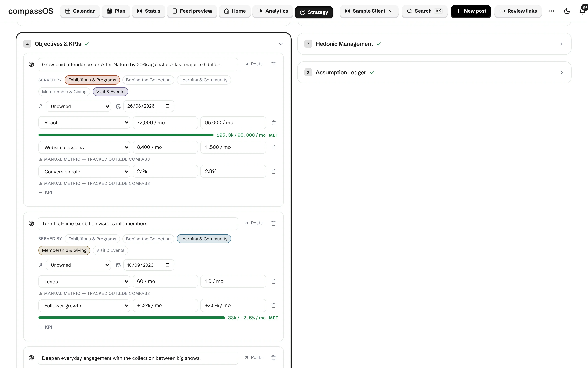Collapse the Objectives & KPIs section
Screen dimensions: 588x368
pyautogui.click(x=281, y=44)
